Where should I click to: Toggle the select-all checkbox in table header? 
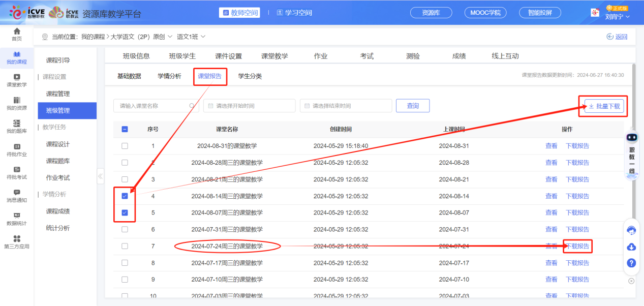tap(125, 129)
